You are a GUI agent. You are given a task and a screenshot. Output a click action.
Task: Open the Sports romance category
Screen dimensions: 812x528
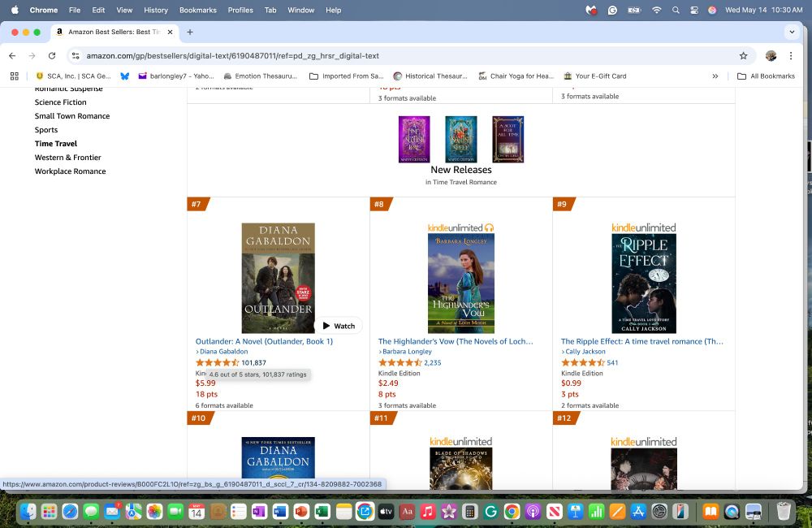(x=46, y=130)
